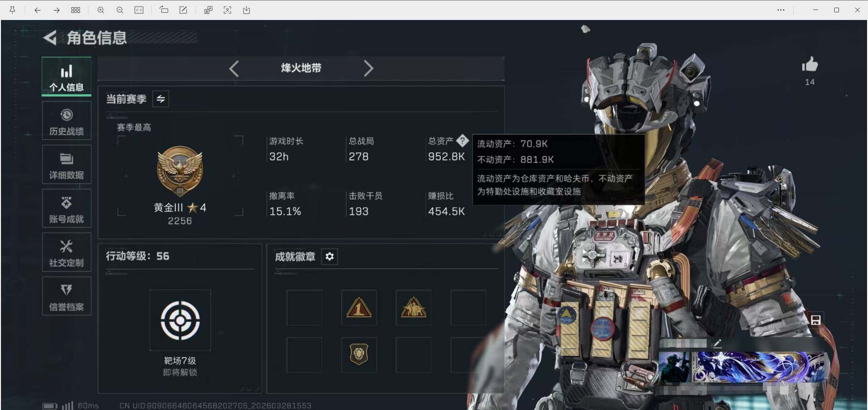The image size is (868, 410).
Task: Go to the previous image
Action: pyautogui.click(x=37, y=10)
